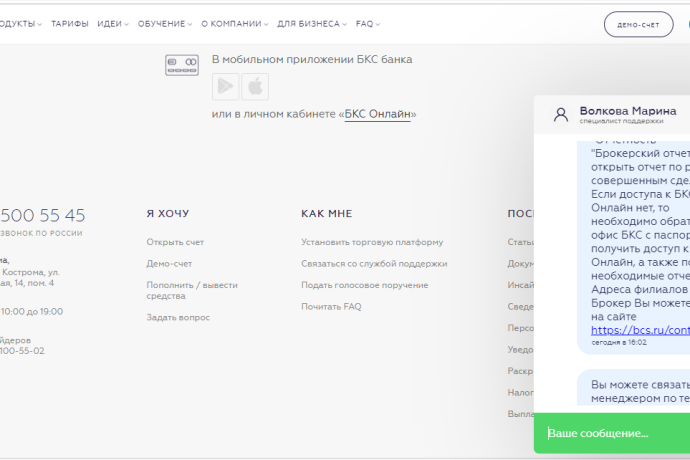690x460 pixels.
Task: Open the ИДЕИ menu item
Action: (x=110, y=24)
